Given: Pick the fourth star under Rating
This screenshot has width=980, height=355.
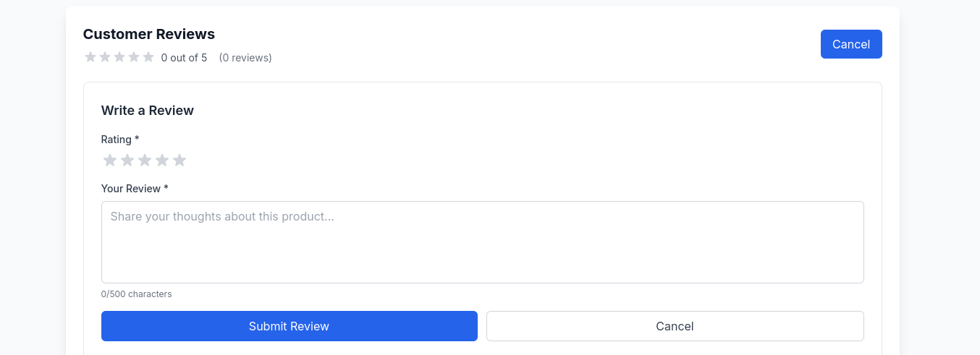Looking at the screenshot, I should [x=162, y=160].
